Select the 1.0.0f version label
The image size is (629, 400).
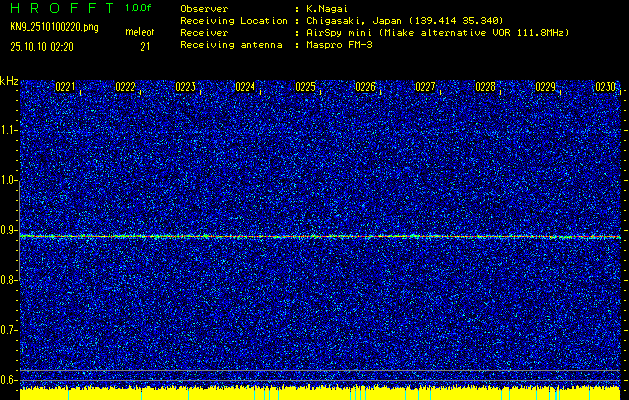139,7
